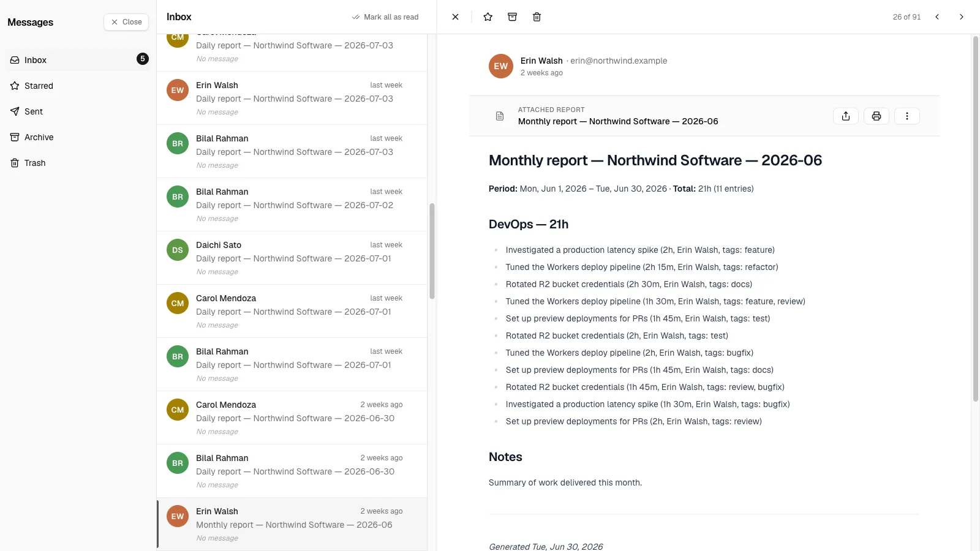This screenshot has width=980, height=551.
Task: Click 'Summary of work delivered this month.'
Action: tap(565, 482)
